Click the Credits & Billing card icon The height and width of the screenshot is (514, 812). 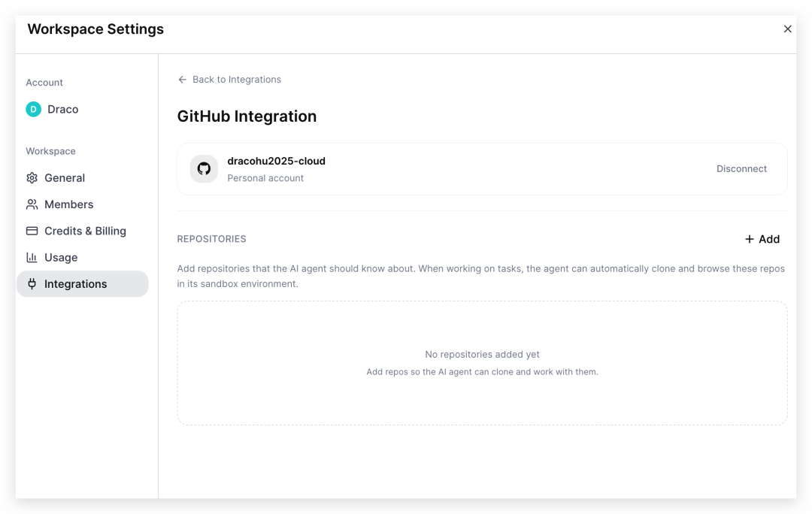32,231
